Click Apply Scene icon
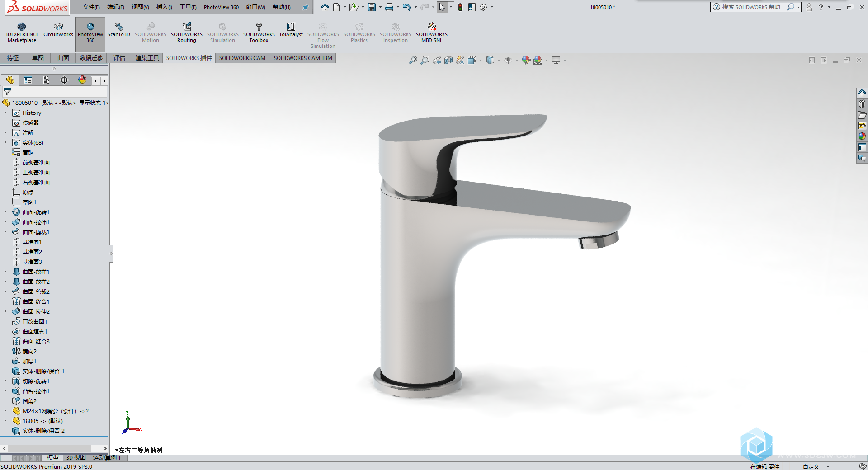The width and height of the screenshot is (868, 470). pos(538,60)
